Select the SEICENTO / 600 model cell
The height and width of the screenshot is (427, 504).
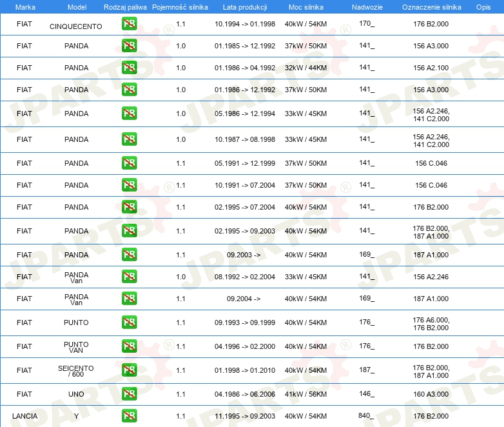76,371
